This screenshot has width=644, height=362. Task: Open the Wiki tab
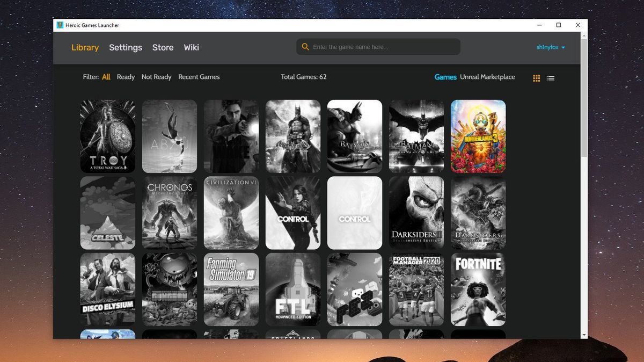coord(191,47)
